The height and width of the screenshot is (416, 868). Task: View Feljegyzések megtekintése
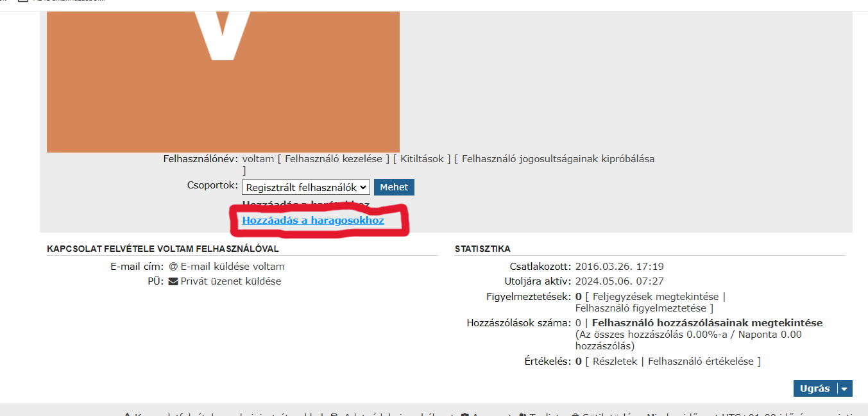657,297
